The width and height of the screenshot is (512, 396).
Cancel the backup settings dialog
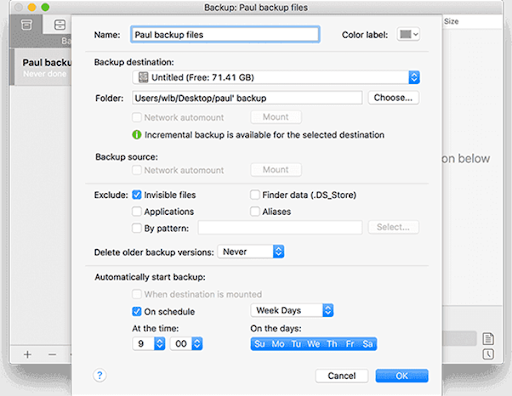(x=342, y=376)
